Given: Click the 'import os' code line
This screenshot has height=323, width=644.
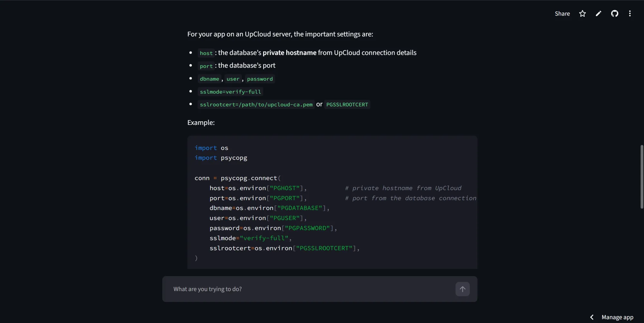Looking at the screenshot, I should [211, 148].
